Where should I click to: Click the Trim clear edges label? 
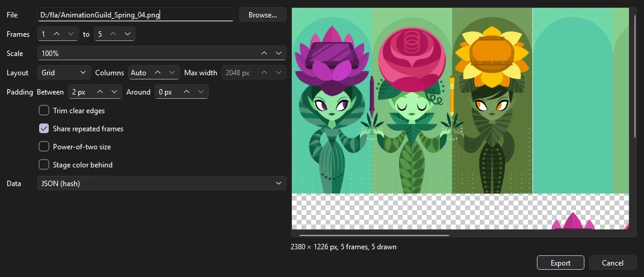(79, 111)
